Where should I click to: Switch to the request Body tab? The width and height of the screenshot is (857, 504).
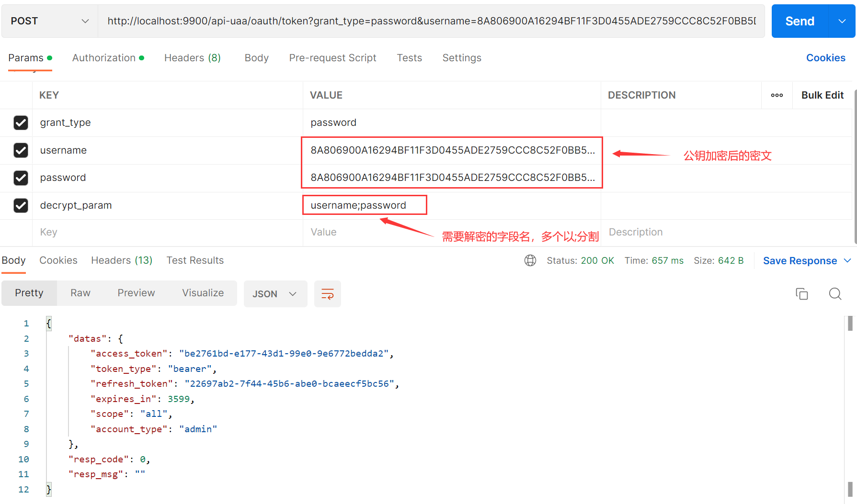click(257, 58)
